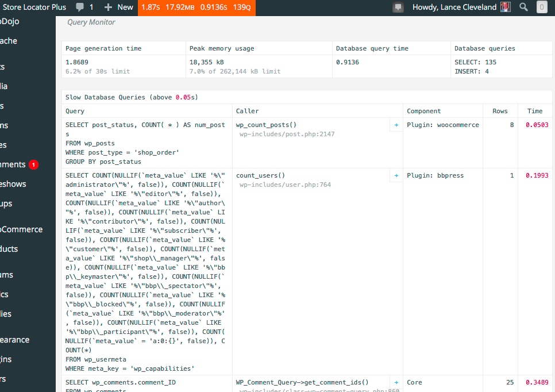Select Products in the admin sidebar
The image size is (555, 392).
(x=13, y=248)
